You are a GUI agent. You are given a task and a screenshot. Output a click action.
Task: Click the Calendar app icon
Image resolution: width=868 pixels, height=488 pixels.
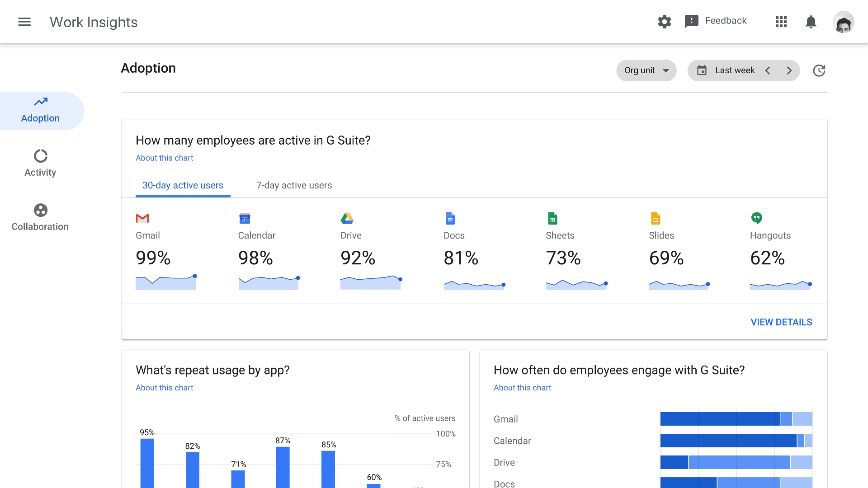[x=244, y=218]
